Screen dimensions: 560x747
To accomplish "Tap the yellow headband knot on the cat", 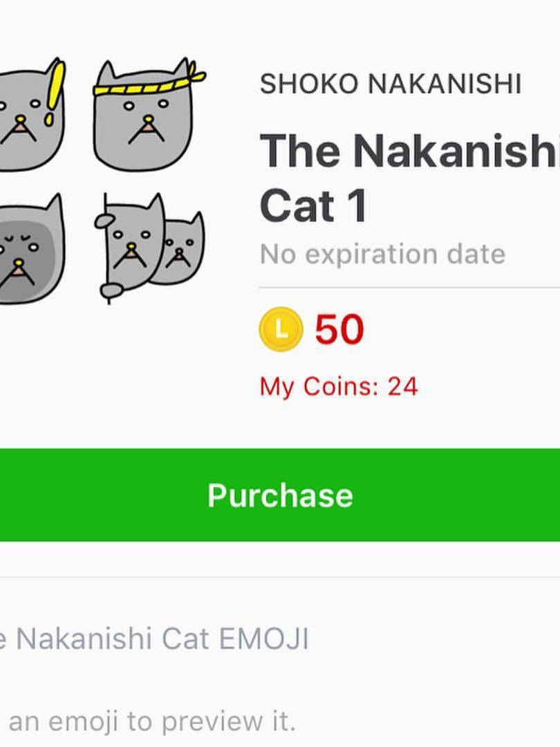I will pyautogui.click(x=196, y=73).
